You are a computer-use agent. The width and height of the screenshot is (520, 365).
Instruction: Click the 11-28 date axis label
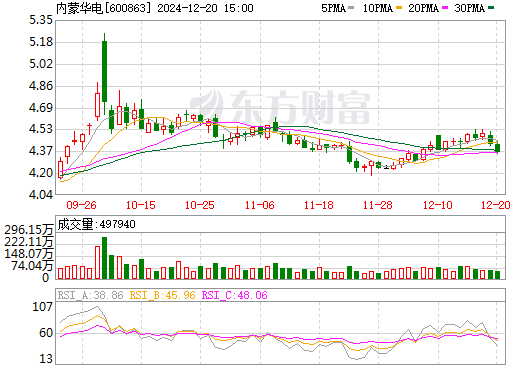(x=378, y=205)
